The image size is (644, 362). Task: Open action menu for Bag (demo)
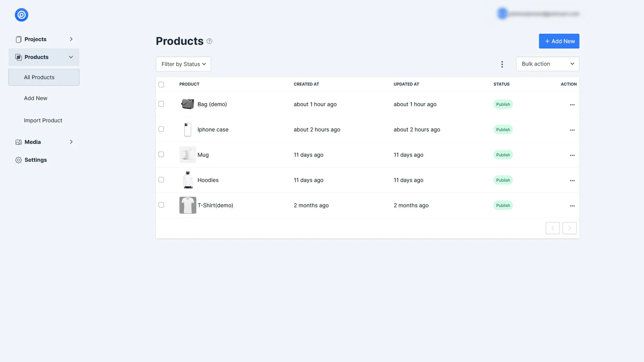pos(572,105)
